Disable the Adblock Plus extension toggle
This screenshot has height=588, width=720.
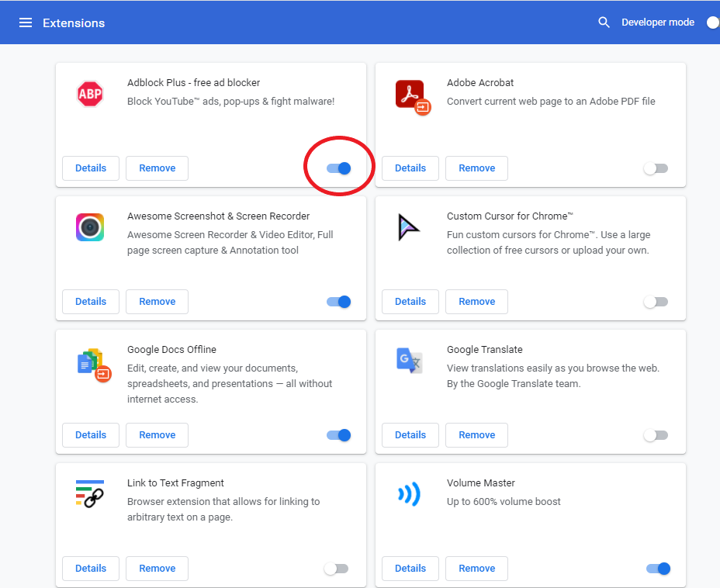click(x=339, y=168)
